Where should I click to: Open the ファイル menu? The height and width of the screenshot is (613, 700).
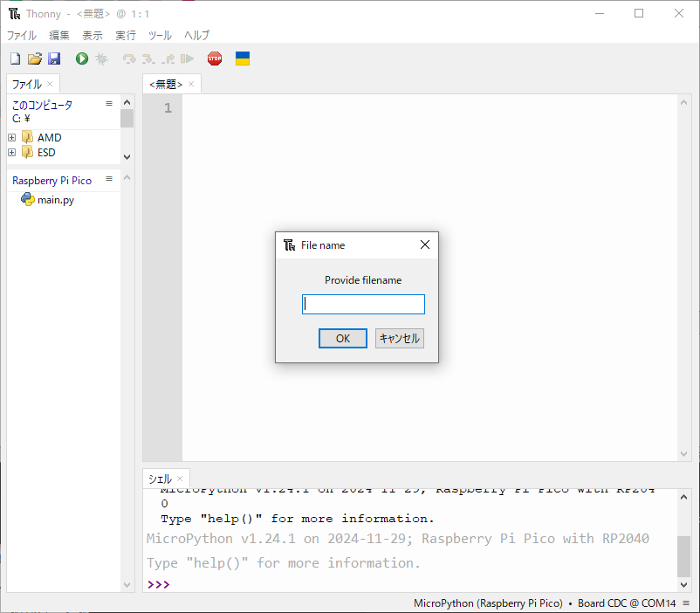tap(22, 35)
